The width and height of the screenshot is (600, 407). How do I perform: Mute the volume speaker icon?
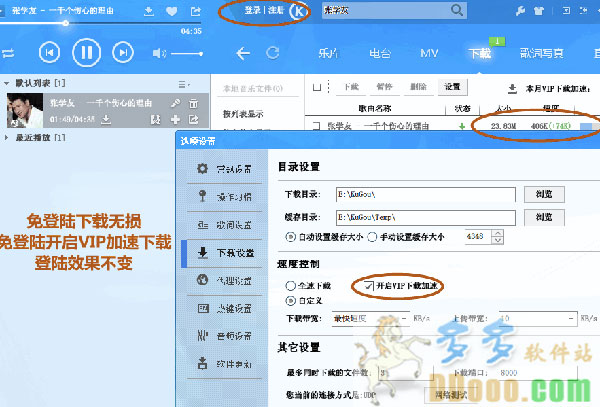click(x=159, y=53)
